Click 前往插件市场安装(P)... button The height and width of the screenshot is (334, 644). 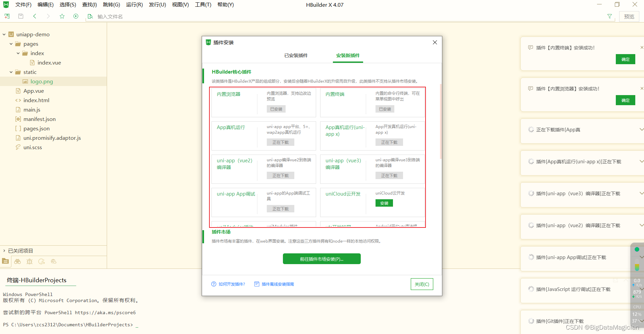pyautogui.click(x=321, y=259)
